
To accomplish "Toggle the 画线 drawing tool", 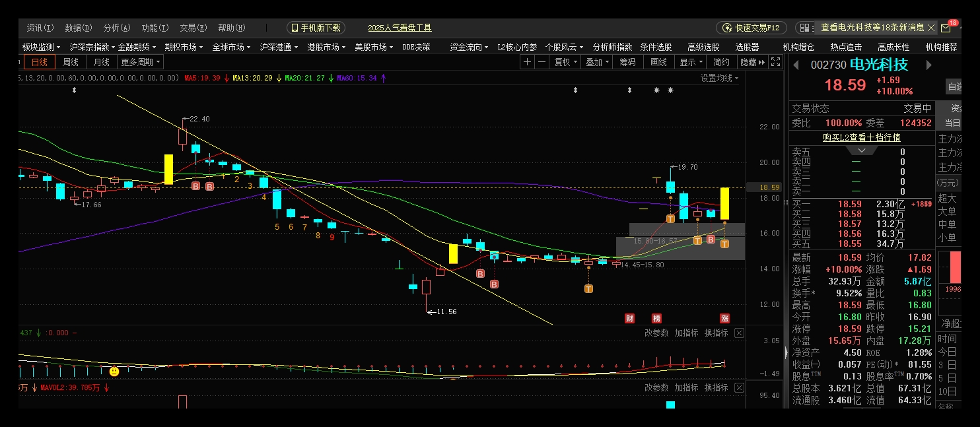I will [x=658, y=62].
